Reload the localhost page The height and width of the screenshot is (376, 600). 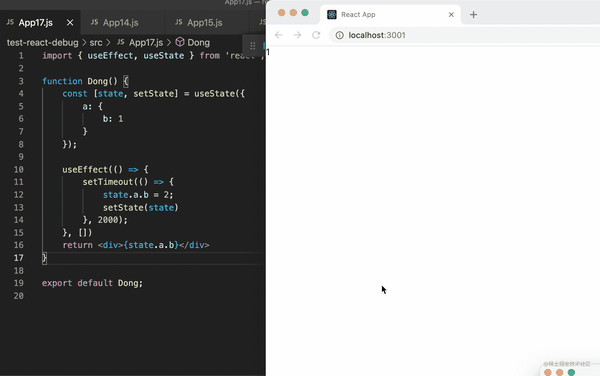pyautogui.click(x=316, y=35)
